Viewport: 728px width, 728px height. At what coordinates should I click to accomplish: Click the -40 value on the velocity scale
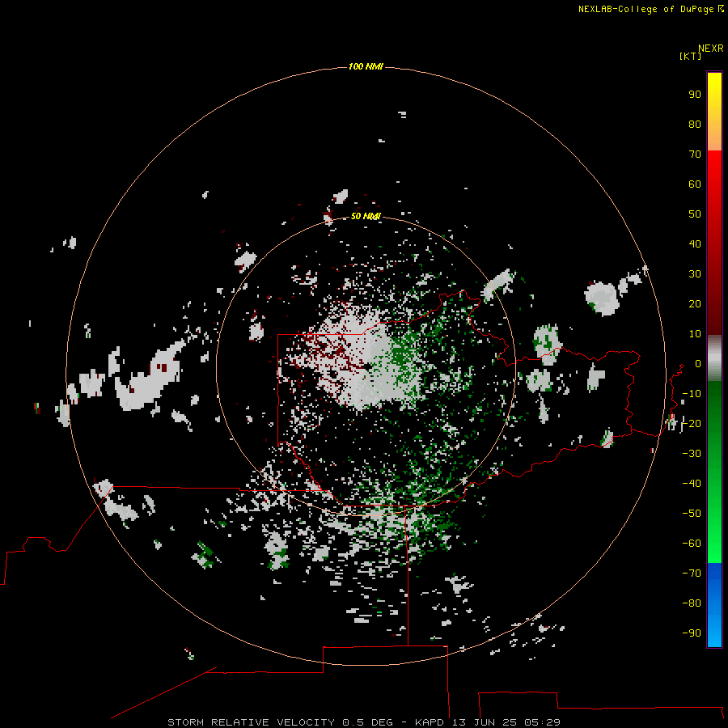tap(692, 484)
